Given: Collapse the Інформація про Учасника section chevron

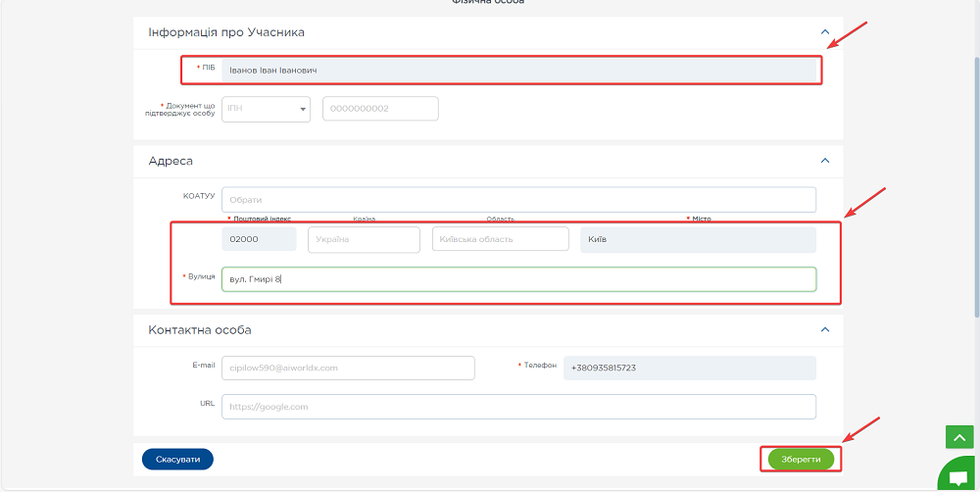Looking at the screenshot, I should tap(824, 32).
